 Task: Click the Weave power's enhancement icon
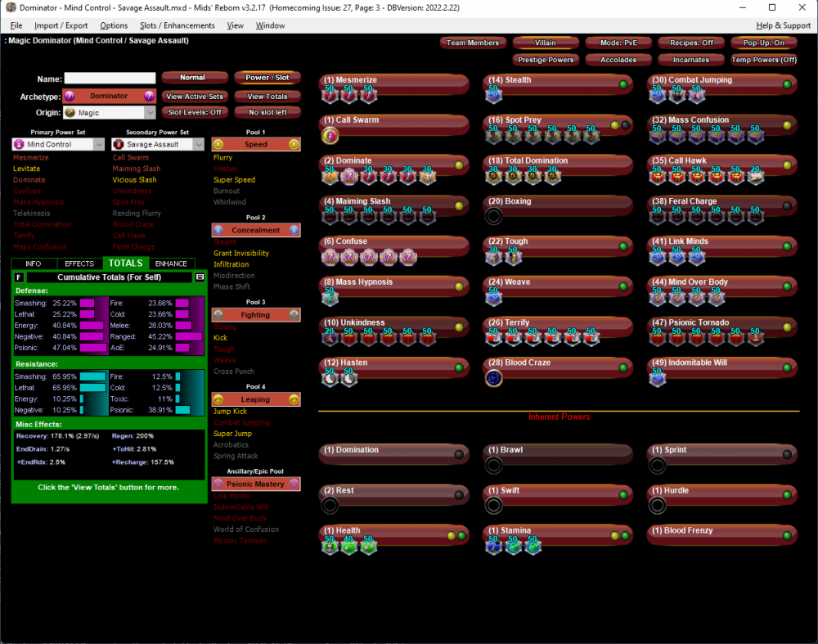point(494,298)
